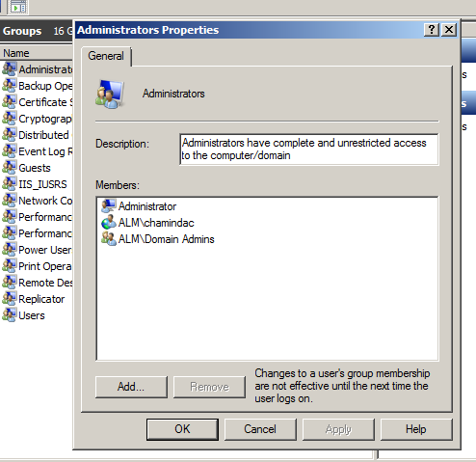Click the Distributed COM group icon
The height and width of the screenshot is (462, 476).
click(x=9, y=135)
